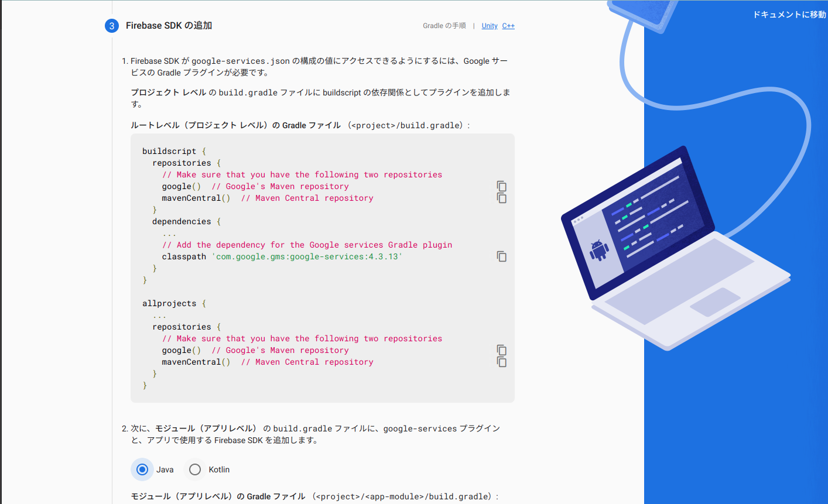Click 'repositories {' line inside allprojects block
Image resolution: width=828 pixels, height=504 pixels.
click(186, 327)
